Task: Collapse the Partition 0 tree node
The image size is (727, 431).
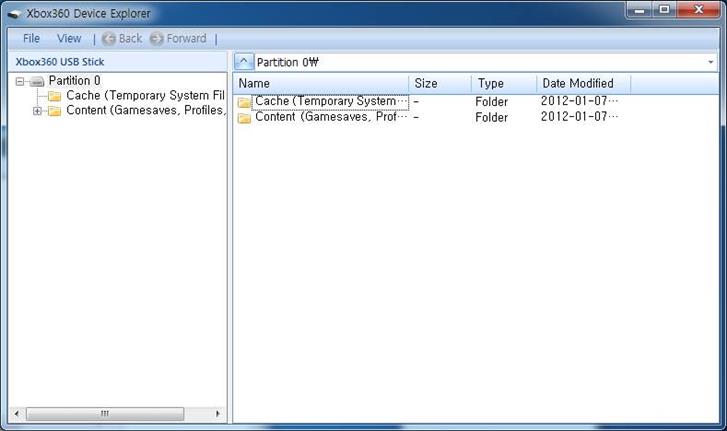Action: point(20,82)
